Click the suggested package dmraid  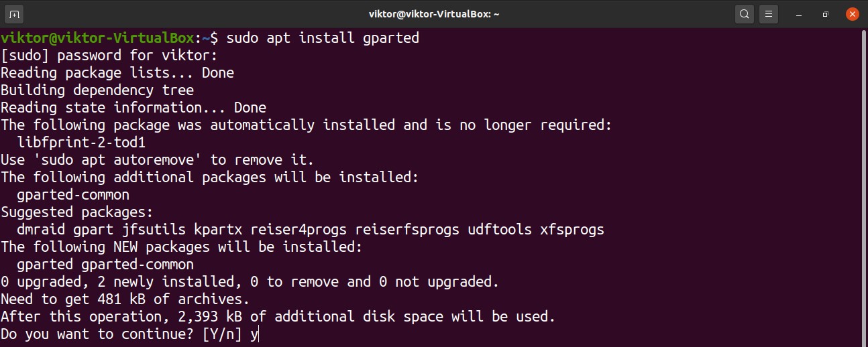pos(41,230)
